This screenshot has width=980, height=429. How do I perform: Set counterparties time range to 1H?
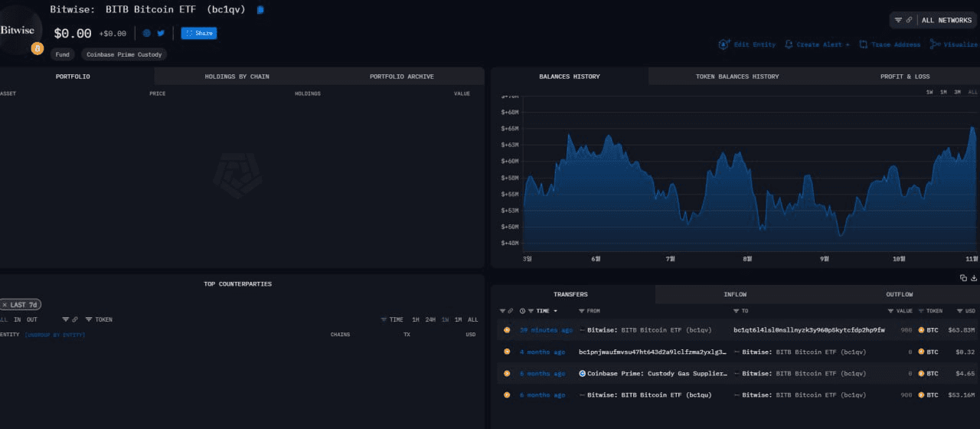coord(416,319)
